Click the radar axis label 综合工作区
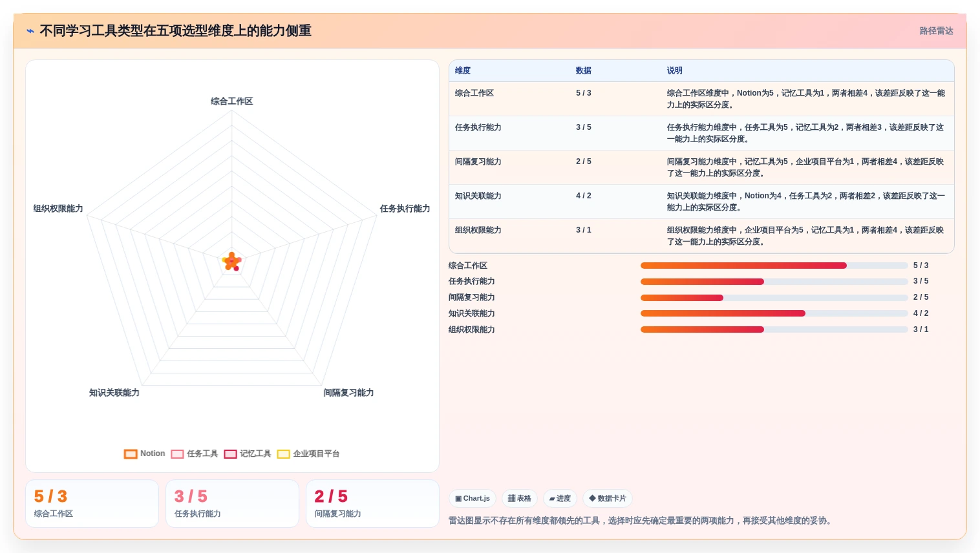Image resolution: width=980 pixels, height=553 pixels. [x=231, y=101]
